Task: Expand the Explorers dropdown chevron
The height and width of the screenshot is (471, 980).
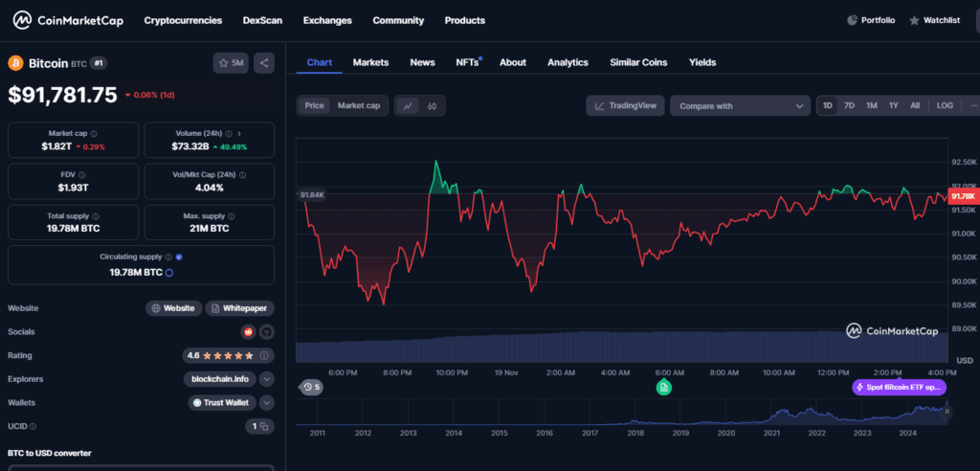Action: coord(267,379)
